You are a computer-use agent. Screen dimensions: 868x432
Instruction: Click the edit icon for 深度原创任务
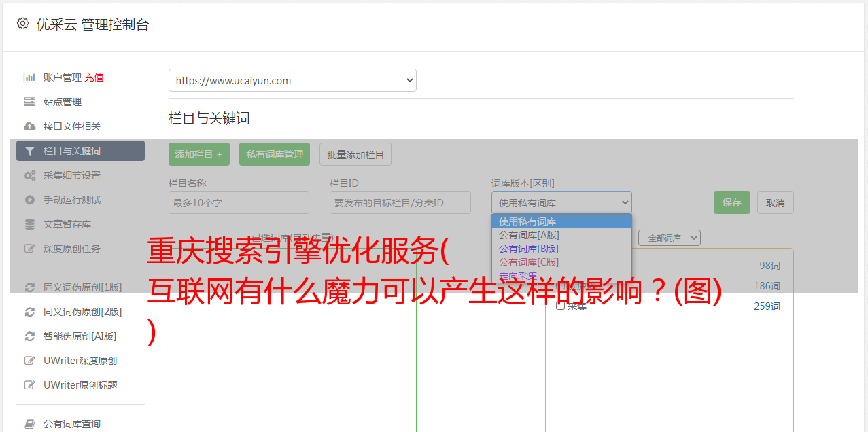(x=29, y=249)
